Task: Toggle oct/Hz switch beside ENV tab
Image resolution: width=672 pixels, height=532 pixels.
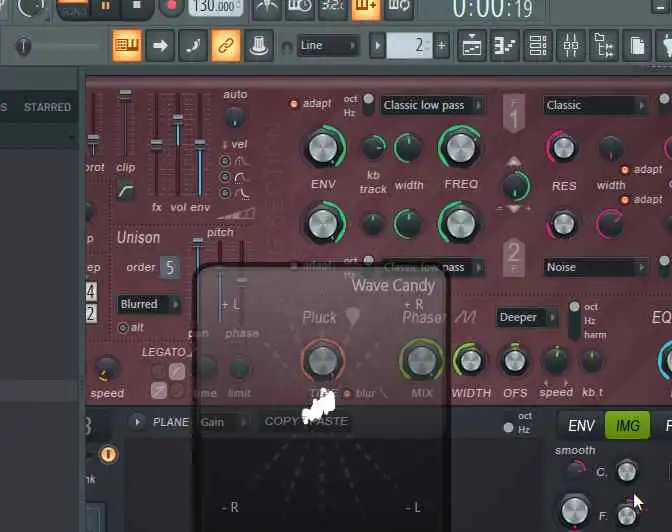Action: [508, 427]
